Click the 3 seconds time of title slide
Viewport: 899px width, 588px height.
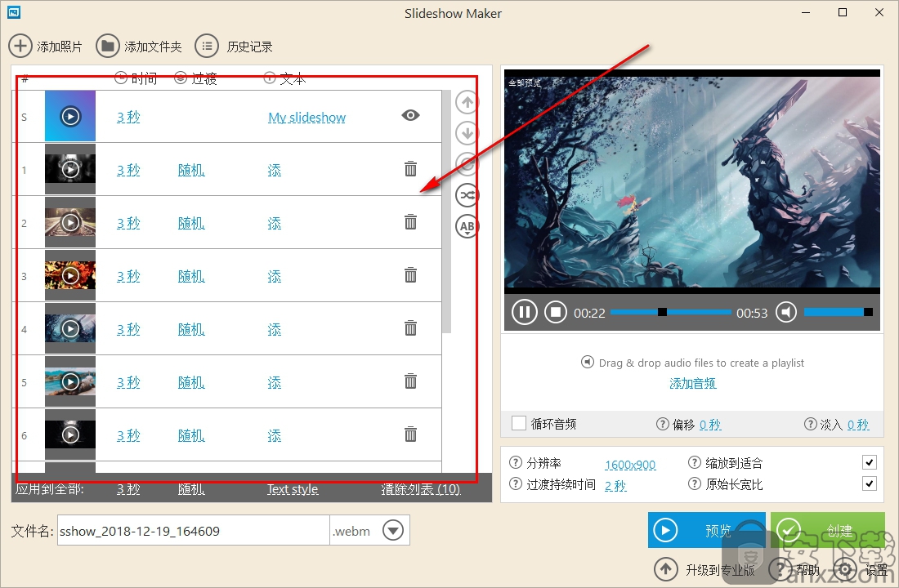coord(128,117)
